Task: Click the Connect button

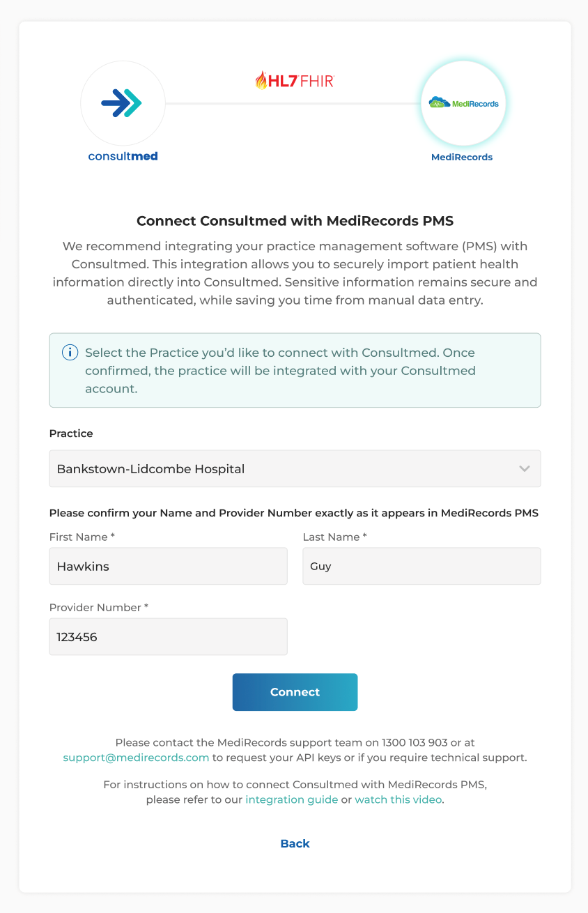Action: tap(295, 692)
